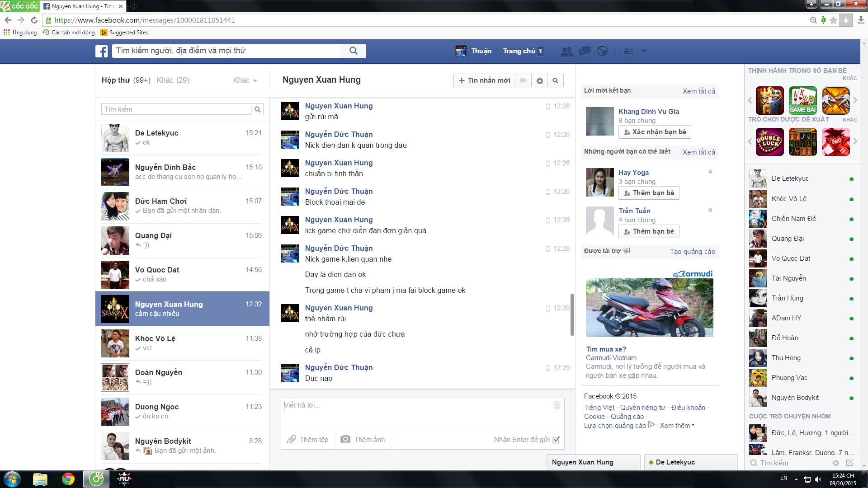Show next trending games arrow

tap(855, 100)
